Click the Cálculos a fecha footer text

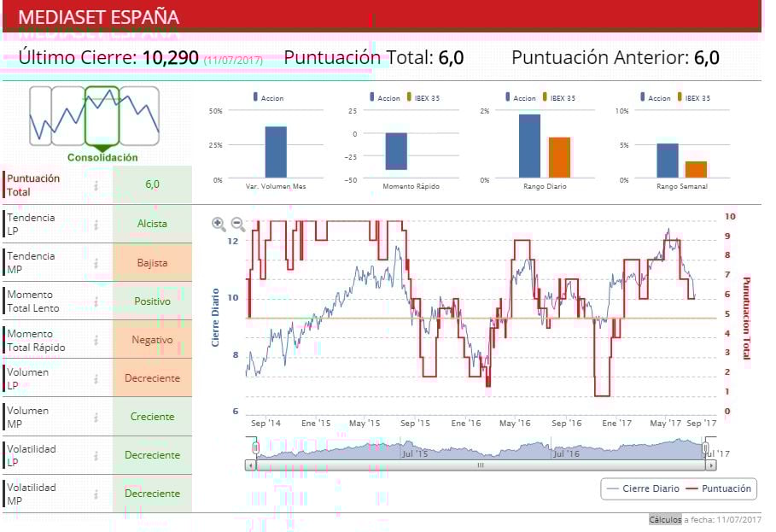[x=705, y=520]
